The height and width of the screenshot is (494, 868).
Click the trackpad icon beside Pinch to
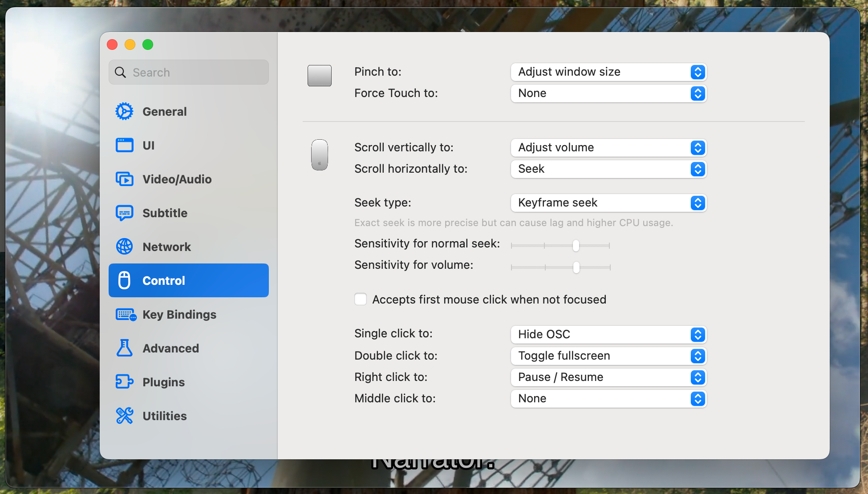[x=320, y=76]
